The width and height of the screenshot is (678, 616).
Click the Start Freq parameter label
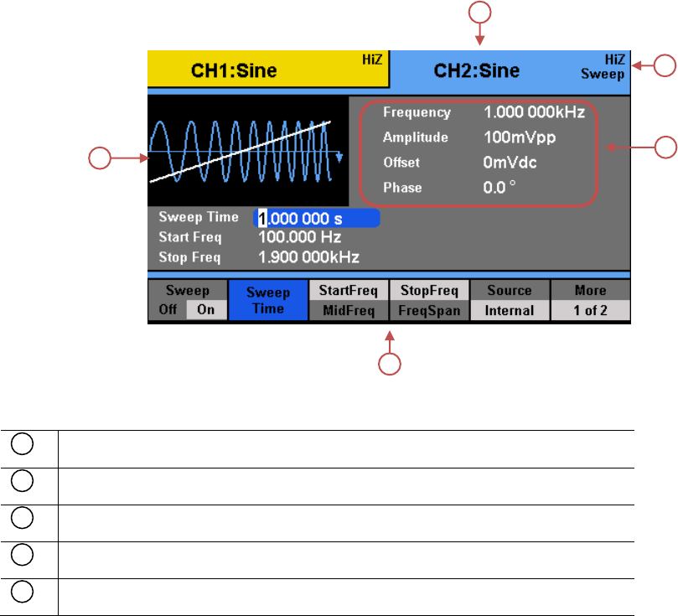point(189,237)
